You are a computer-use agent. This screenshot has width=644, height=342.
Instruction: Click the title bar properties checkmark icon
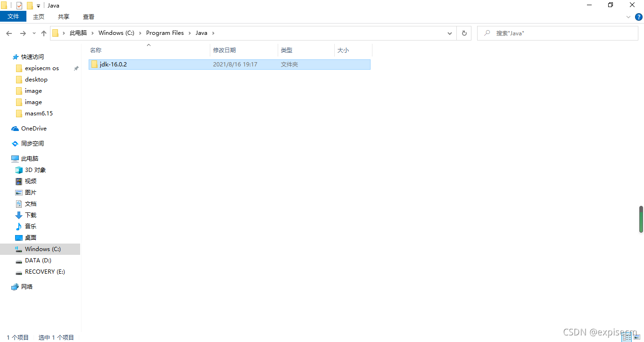point(19,5)
